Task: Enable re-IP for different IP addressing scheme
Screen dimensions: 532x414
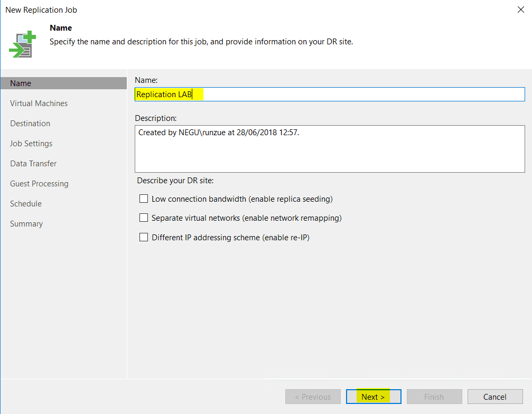Action: point(144,237)
